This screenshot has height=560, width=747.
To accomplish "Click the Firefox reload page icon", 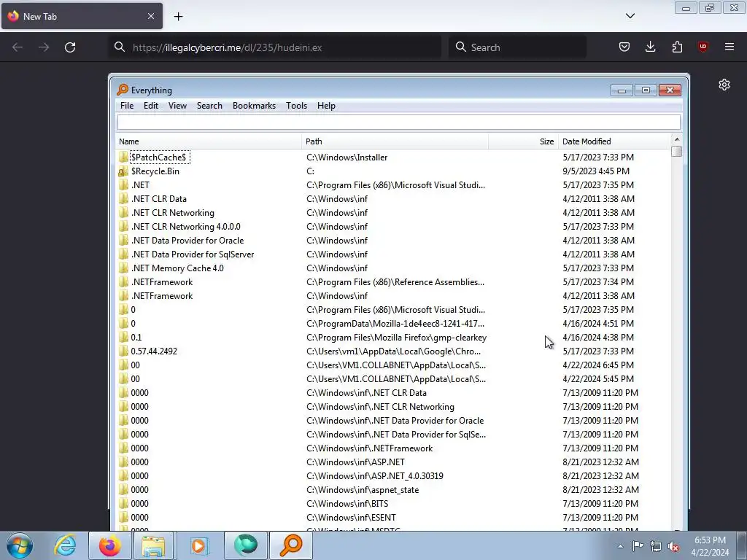I will (70, 47).
